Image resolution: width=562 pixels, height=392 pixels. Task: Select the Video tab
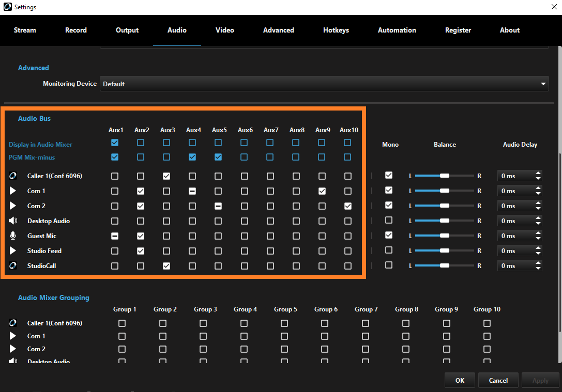[225, 30]
